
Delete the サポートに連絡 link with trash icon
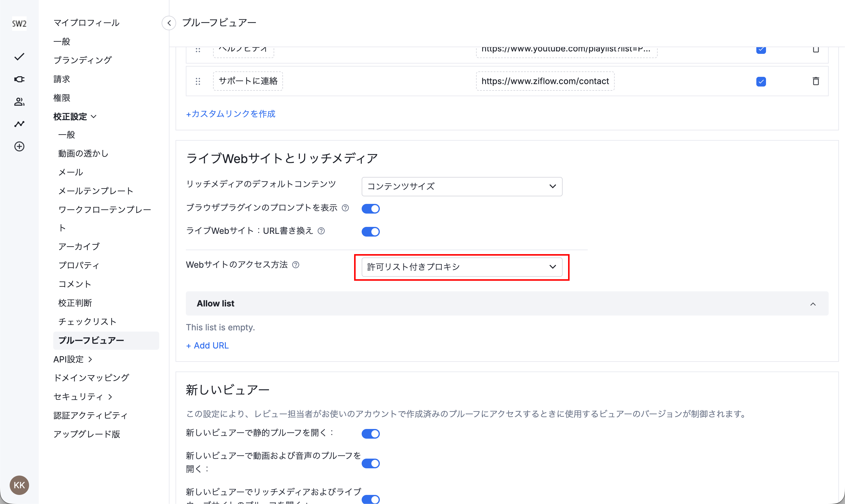pyautogui.click(x=815, y=81)
